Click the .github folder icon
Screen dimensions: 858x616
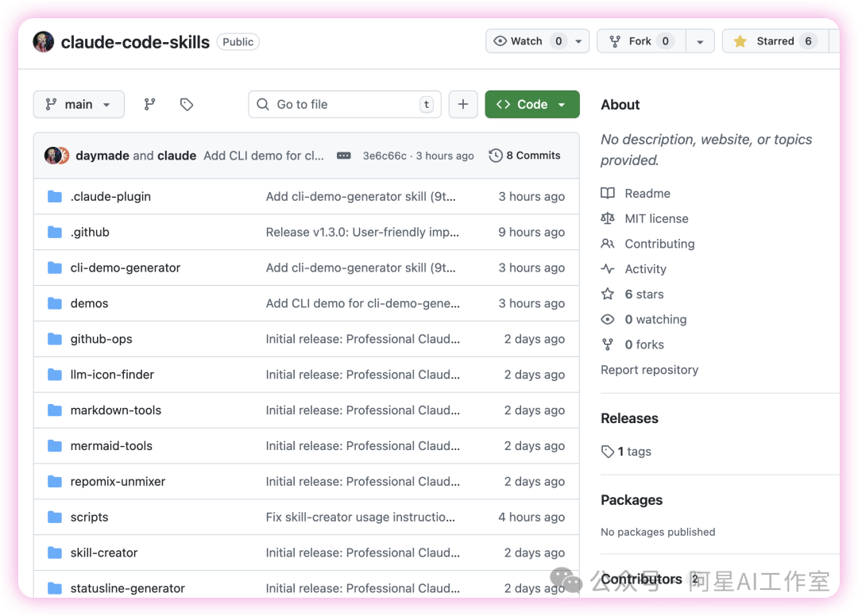click(x=55, y=232)
